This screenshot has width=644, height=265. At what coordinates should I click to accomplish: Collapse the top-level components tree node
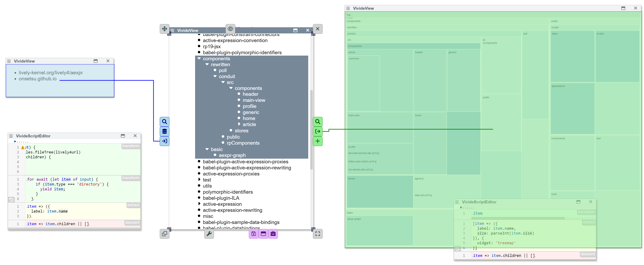click(199, 59)
